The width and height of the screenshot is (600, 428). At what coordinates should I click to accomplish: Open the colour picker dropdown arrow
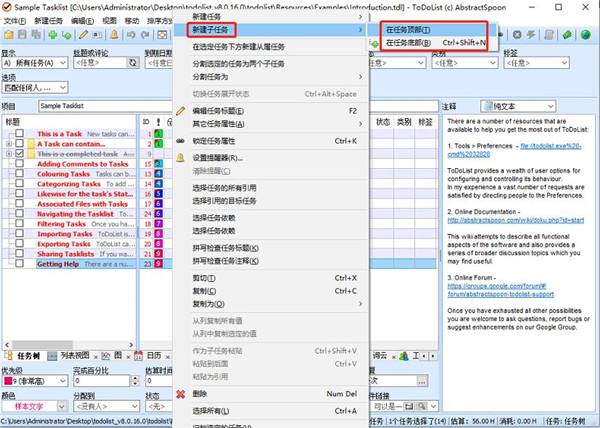62,406
